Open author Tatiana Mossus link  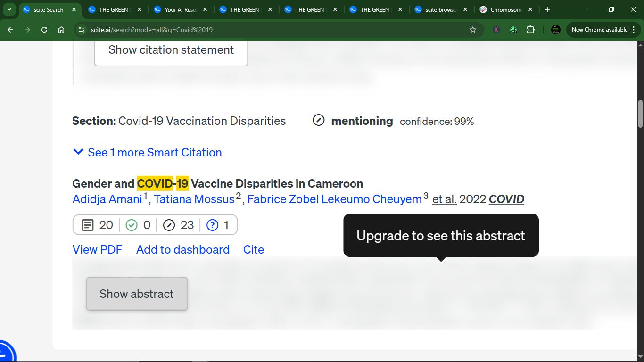194,199
